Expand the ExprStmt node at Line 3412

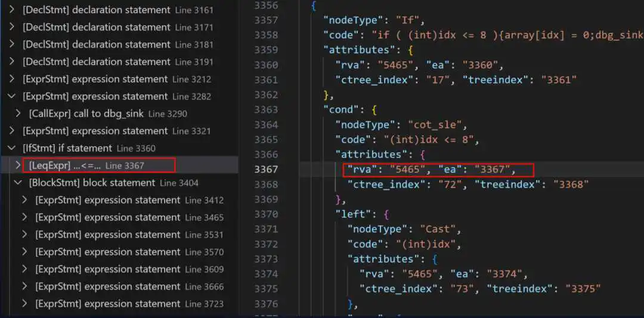24,200
